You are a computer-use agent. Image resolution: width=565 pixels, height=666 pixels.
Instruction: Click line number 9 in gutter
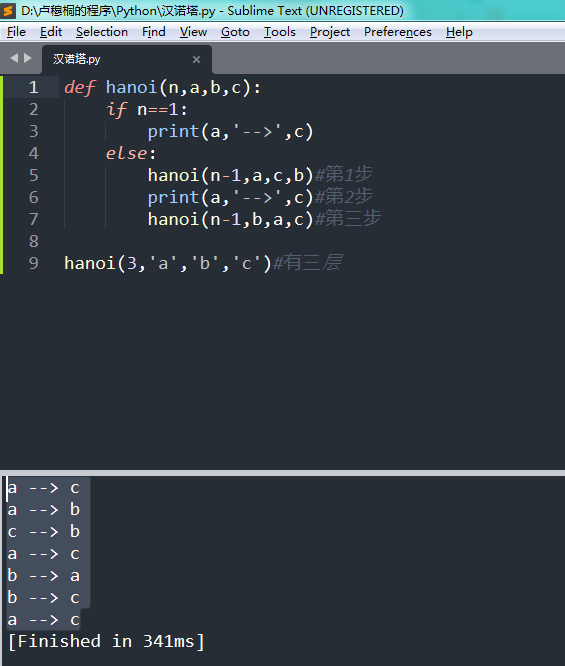click(x=34, y=263)
